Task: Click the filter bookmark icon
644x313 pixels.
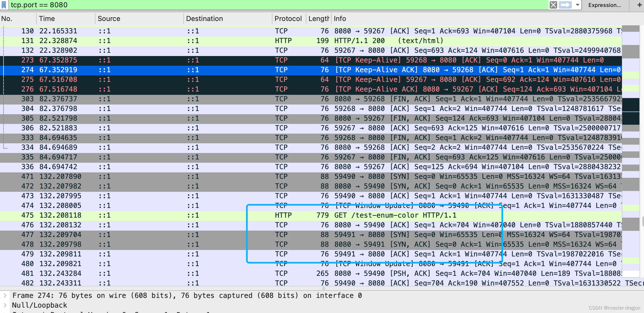Action: pos(4,5)
